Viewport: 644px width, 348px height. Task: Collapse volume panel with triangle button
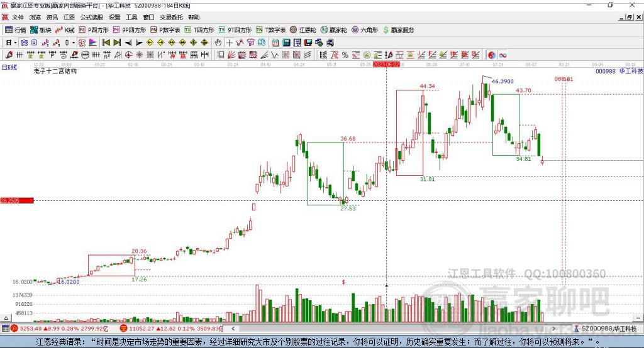point(6,318)
